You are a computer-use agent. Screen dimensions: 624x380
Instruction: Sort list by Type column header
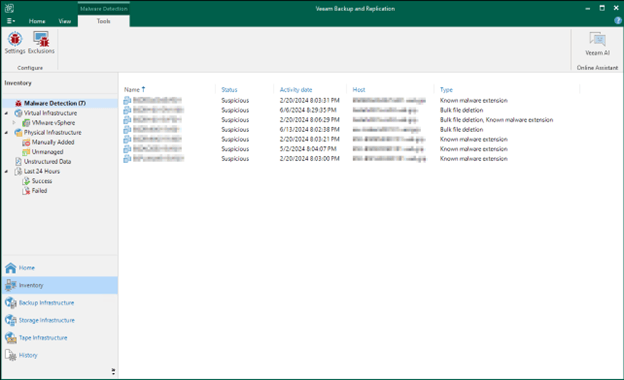pos(446,90)
